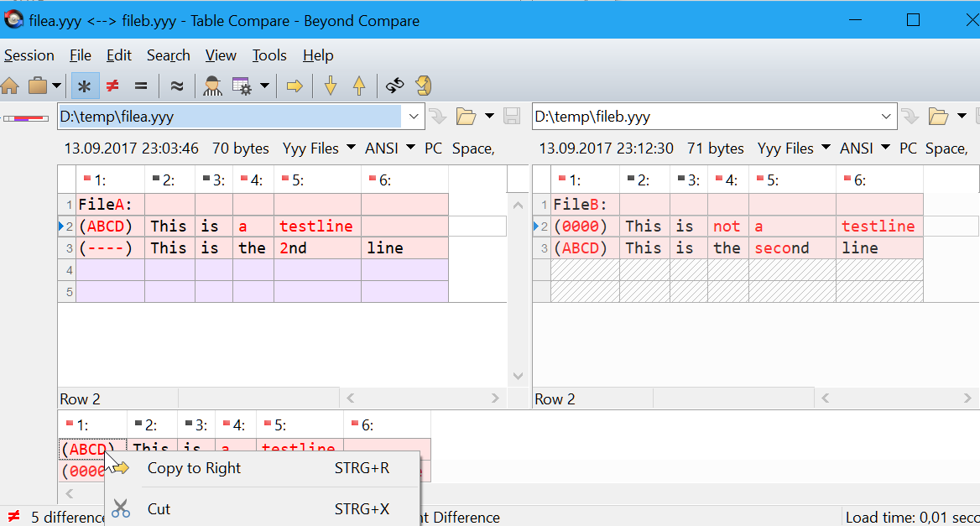This screenshot has width=980, height=526.
Task: Open left pane Yyy Files format dropdown
Action: click(x=319, y=148)
